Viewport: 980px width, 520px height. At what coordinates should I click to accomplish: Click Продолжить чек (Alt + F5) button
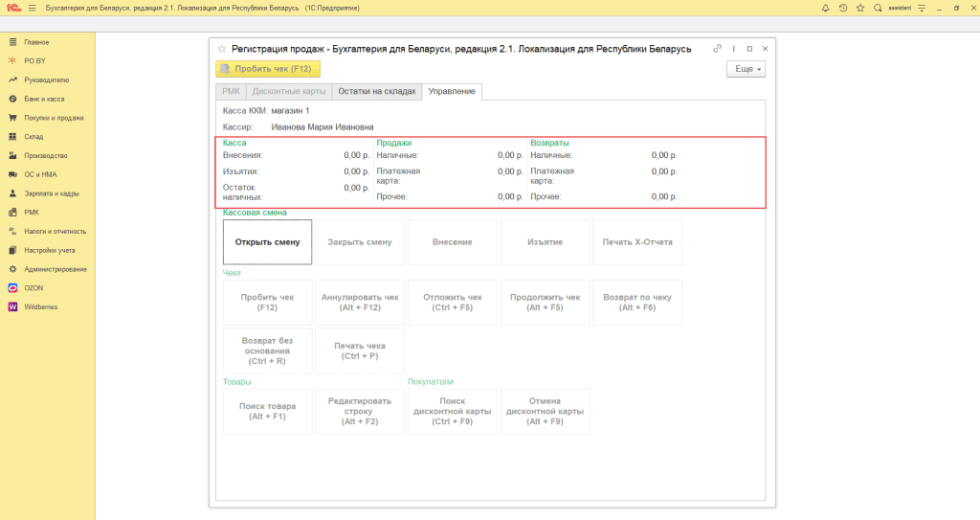click(545, 303)
